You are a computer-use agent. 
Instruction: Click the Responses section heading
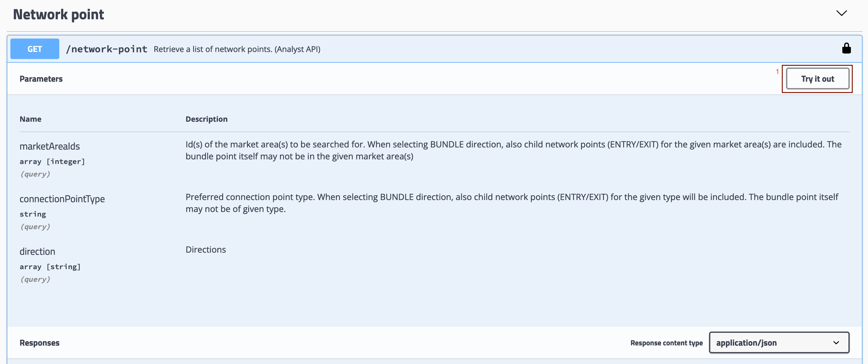coord(39,343)
